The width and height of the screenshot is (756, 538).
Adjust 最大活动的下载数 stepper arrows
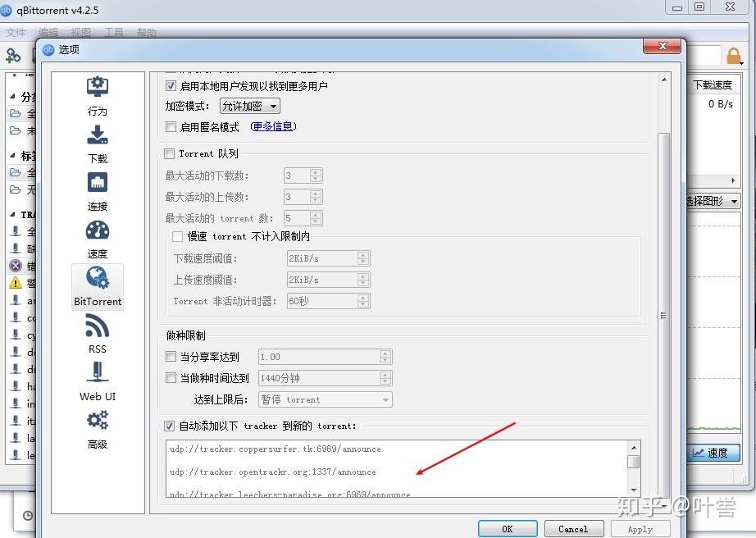316,176
